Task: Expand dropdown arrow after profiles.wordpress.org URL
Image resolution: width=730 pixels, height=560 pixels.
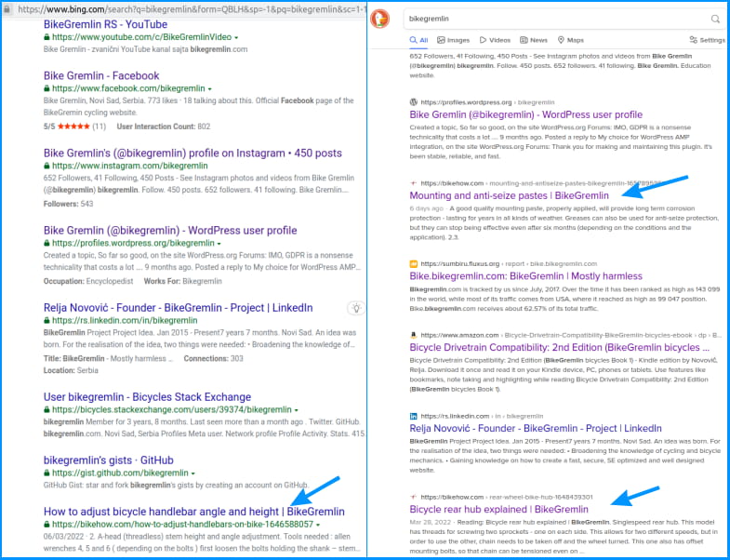Action: (219, 243)
